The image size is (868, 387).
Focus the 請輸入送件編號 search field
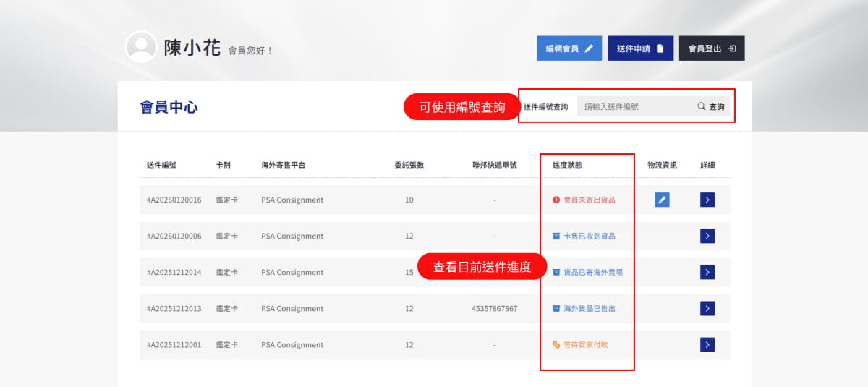633,106
